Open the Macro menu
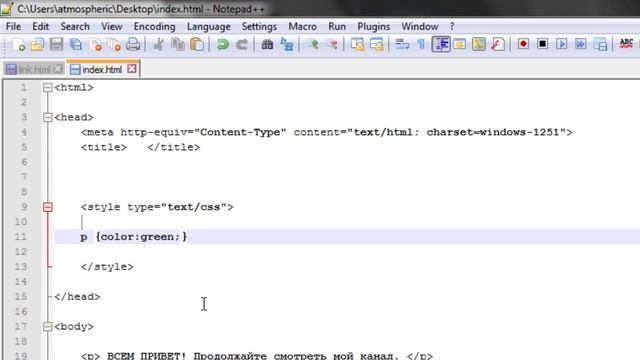The image size is (640, 360). coord(302,27)
